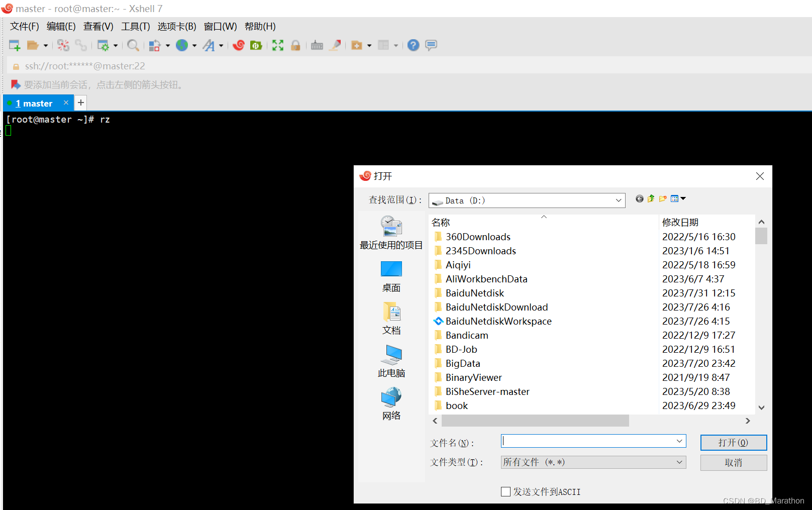The image size is (812, 510).
Task: Click the add-folder toolbar icon
Action: click(357, 45)
